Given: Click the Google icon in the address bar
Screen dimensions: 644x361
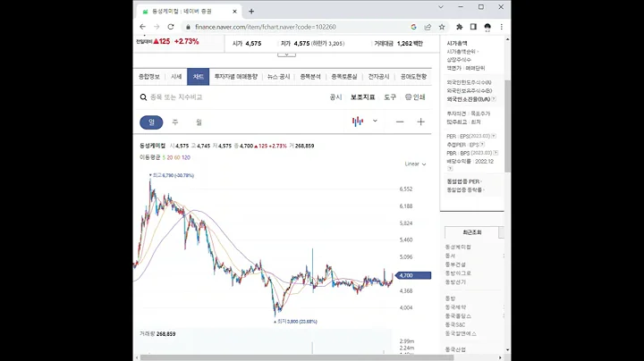Looking at the screenshot, I should pos(413,27).
